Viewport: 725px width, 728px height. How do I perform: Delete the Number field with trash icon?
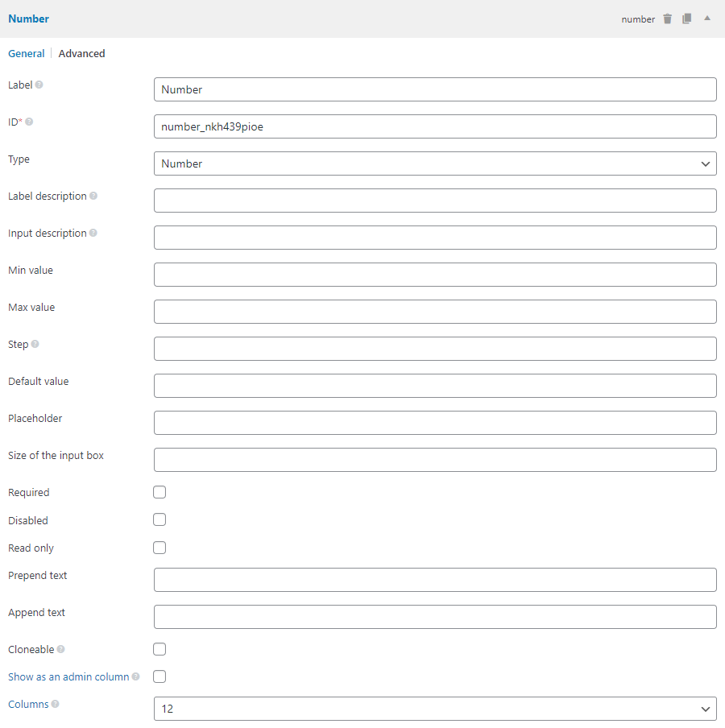pos(667,19)
